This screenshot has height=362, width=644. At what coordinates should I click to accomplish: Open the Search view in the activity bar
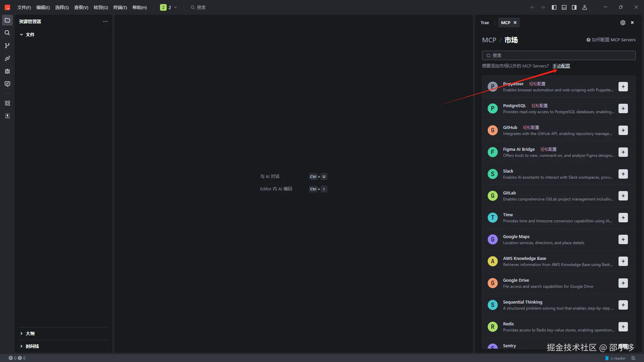(x=7, y=33)
